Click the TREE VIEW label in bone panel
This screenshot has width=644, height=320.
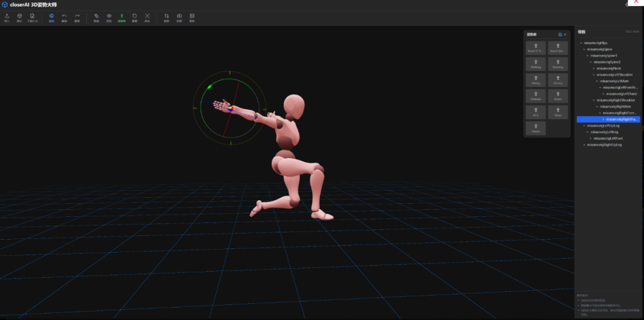[x=632, y=32]
